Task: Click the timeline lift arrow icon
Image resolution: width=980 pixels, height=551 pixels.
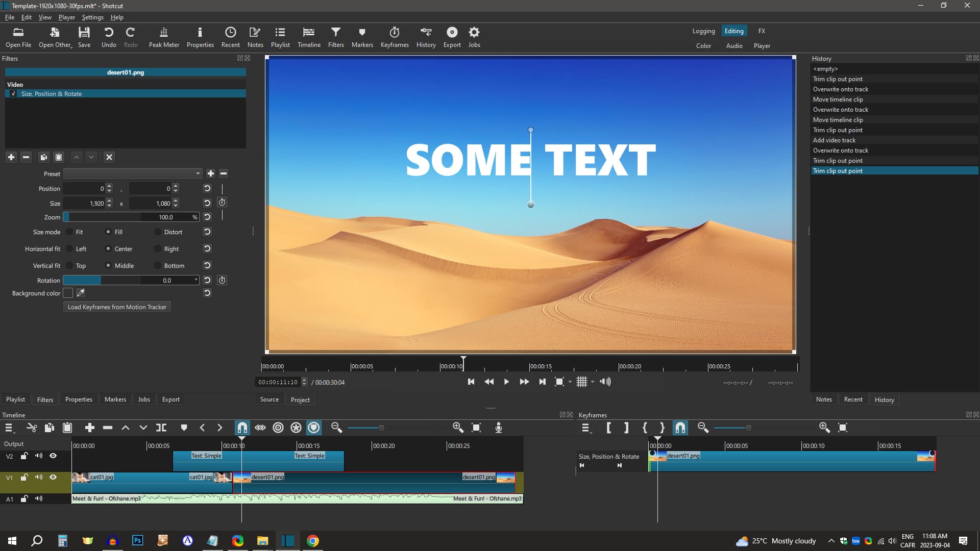Action: [126, 428]
